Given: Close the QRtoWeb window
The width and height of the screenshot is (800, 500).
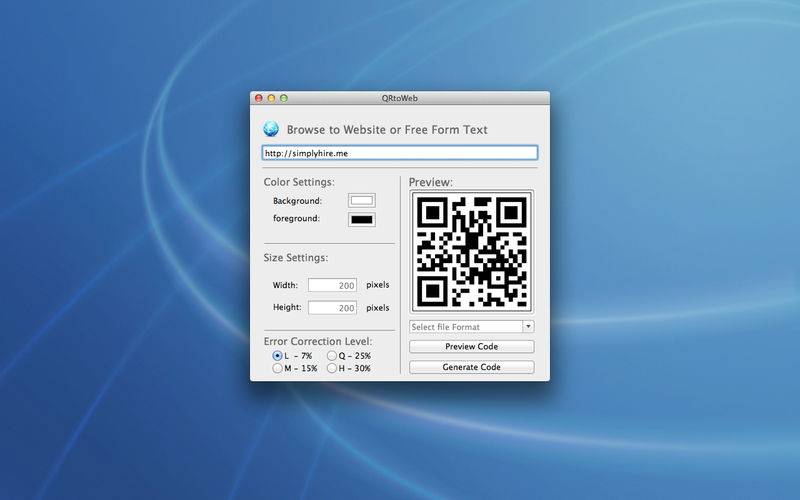Looking at the screenshot, I should pyautogui.click(x=258, y=98).
